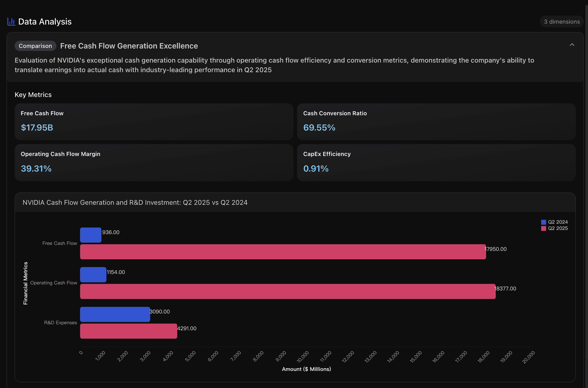588x388 pixels.
Task: Click the Q2 2024 R&D Expenses bar
Action: (115, 314)
